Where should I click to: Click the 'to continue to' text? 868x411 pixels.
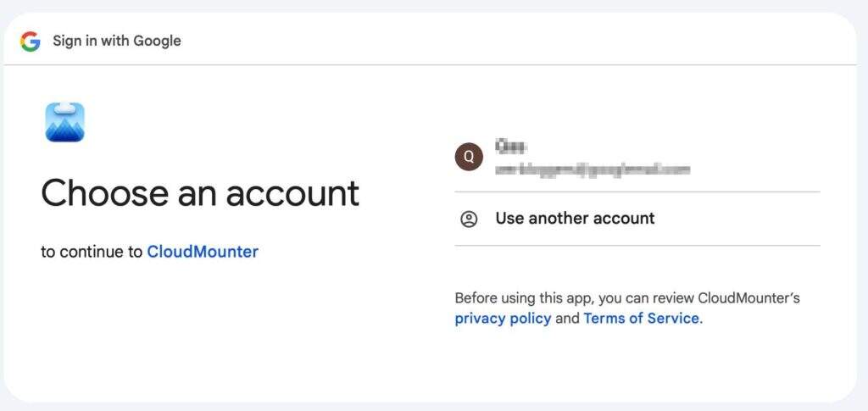click(92, 252)
